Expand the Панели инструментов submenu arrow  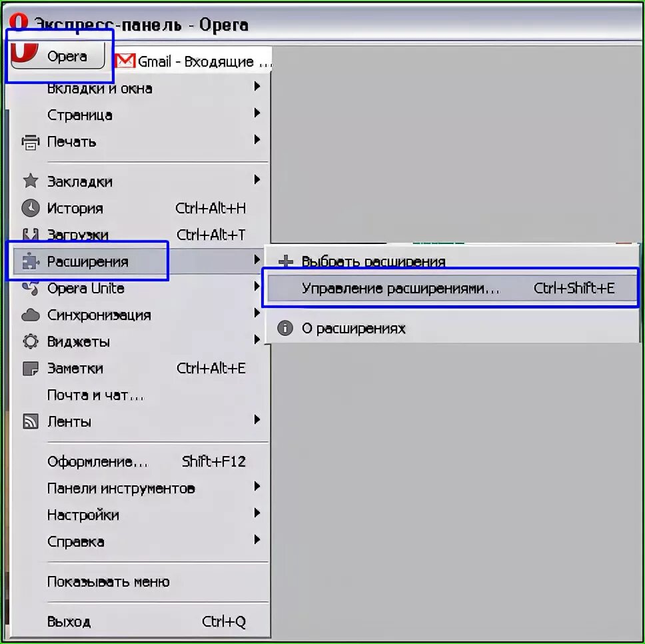pos(257,486)
